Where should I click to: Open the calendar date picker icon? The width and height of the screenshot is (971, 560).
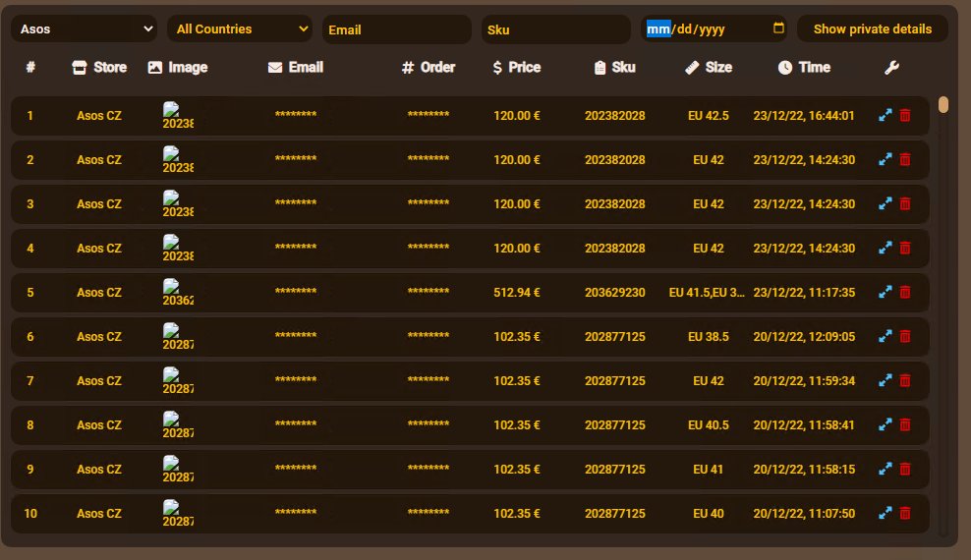click(778, 28)
